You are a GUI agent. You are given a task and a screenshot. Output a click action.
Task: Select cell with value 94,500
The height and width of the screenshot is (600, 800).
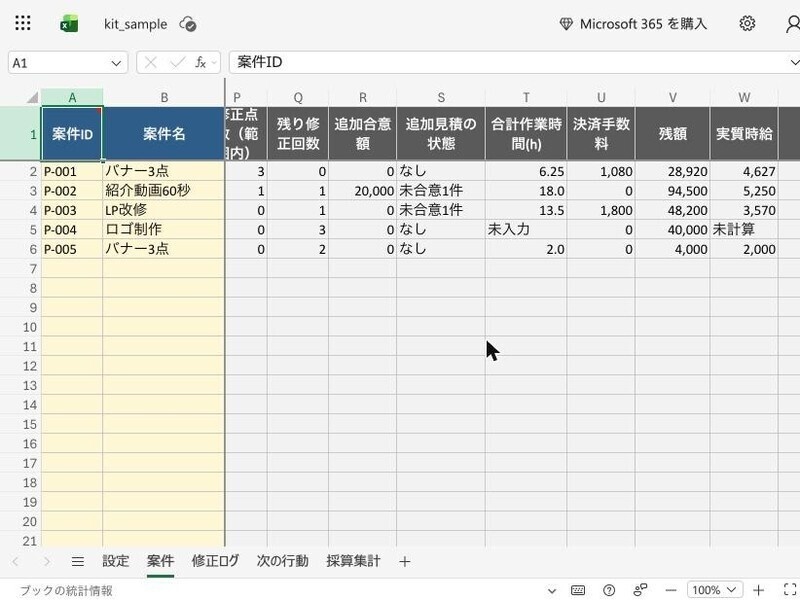click(672, 191)
